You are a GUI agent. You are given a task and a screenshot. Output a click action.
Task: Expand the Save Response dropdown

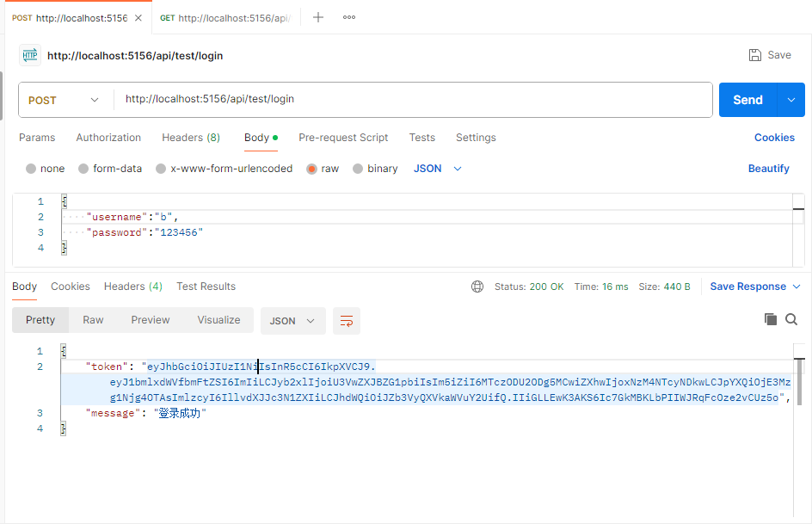click(x=797, y=287)
